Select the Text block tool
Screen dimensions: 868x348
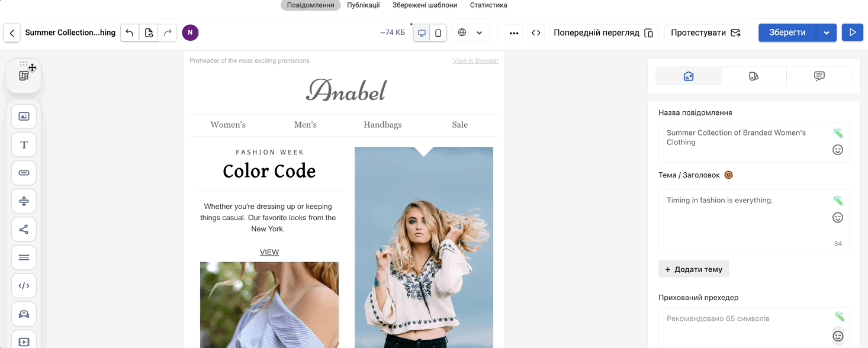click(24, 145)
